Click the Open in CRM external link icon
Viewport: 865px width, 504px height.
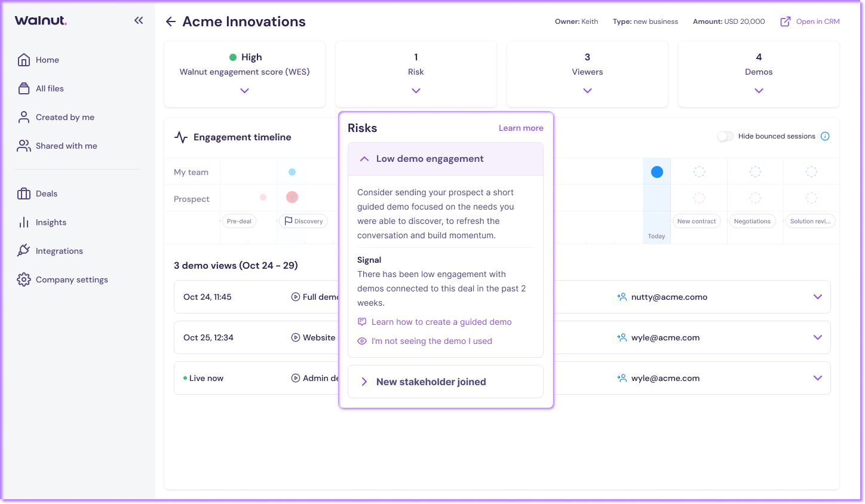786,21
